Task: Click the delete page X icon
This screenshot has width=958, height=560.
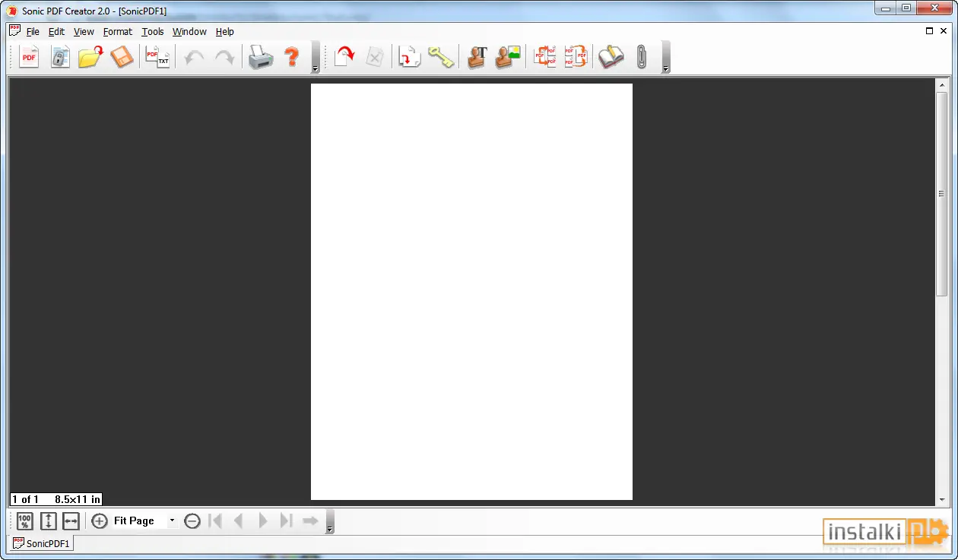Action: click(x=375, y=57)
